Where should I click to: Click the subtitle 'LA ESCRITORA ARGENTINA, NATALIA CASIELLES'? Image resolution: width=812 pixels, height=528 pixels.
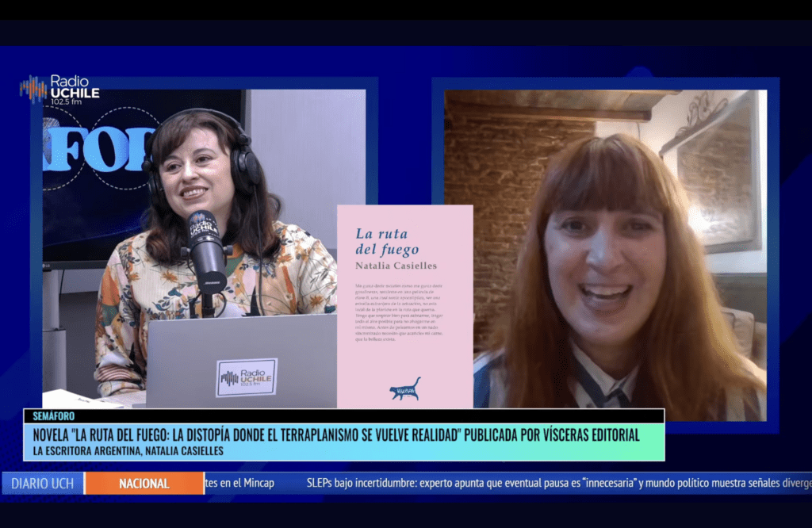point(128,451)
